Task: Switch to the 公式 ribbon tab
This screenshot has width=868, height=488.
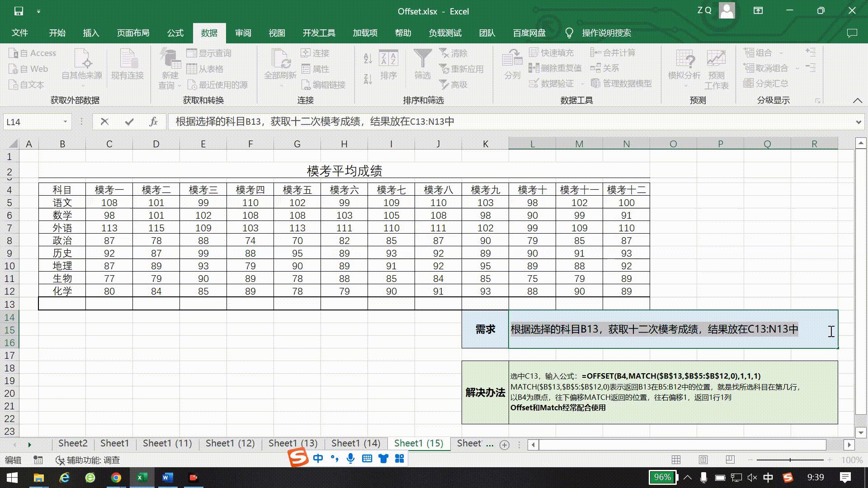Action: 175,33
